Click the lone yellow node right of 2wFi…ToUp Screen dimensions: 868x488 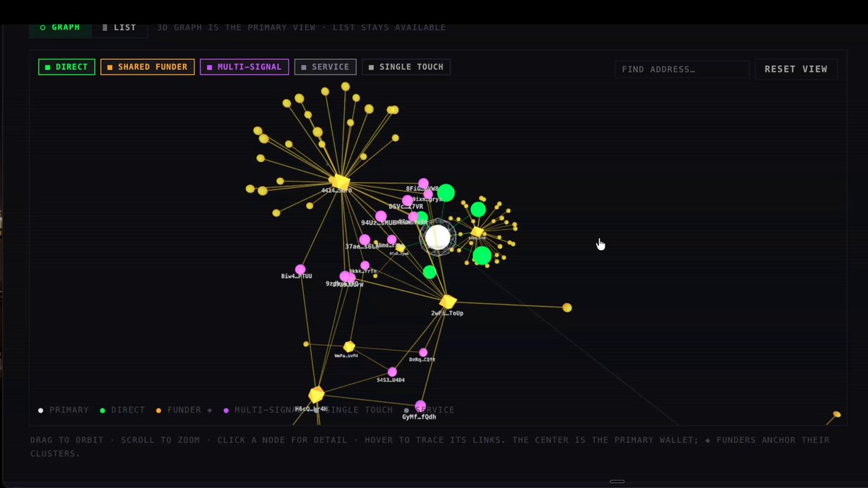click(x=567, y=308)
